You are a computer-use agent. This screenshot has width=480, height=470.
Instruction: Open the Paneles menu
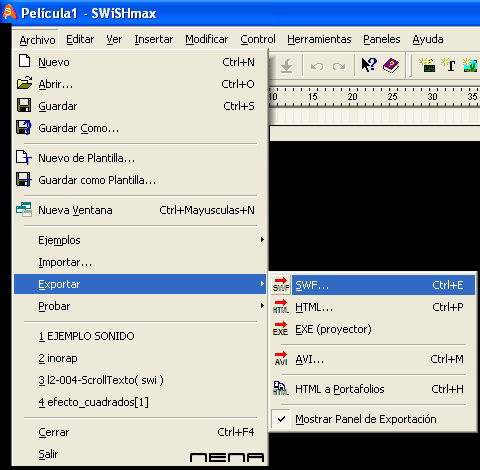click(x=382, y=39)
